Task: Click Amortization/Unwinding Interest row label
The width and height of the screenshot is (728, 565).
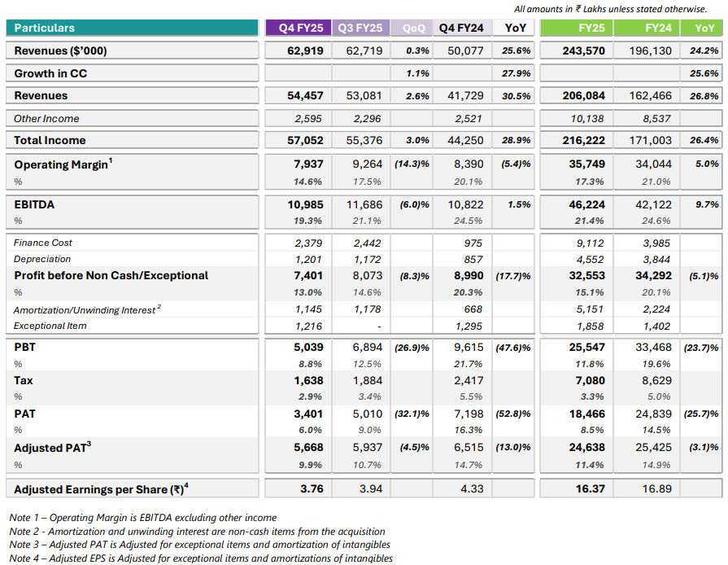Action: click(87, 309)
